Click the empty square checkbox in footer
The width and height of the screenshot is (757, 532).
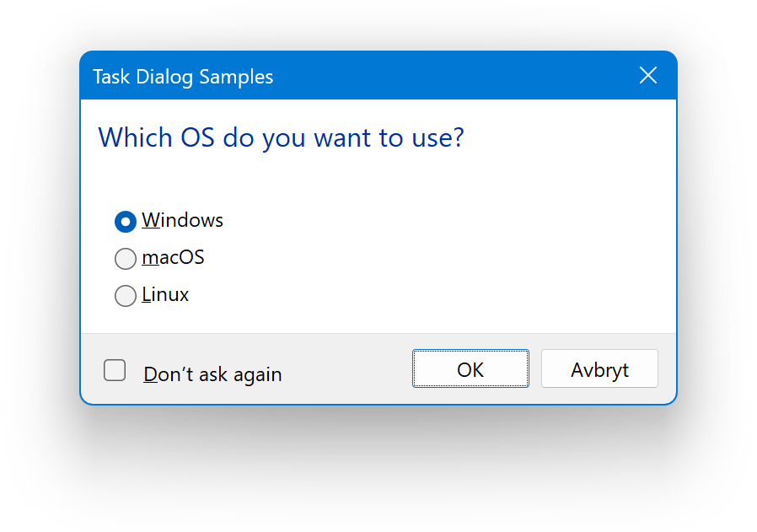115,370
